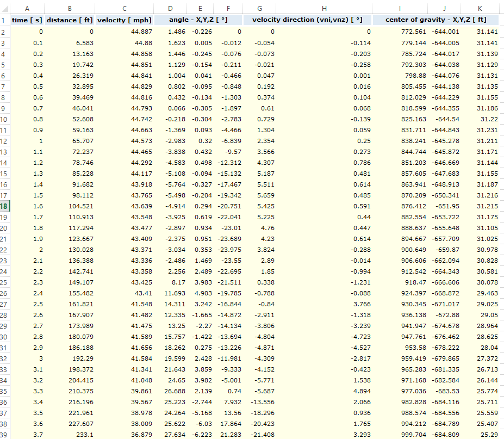
Task: Select cell containing 28.04
Action: [x=480, y=348]
